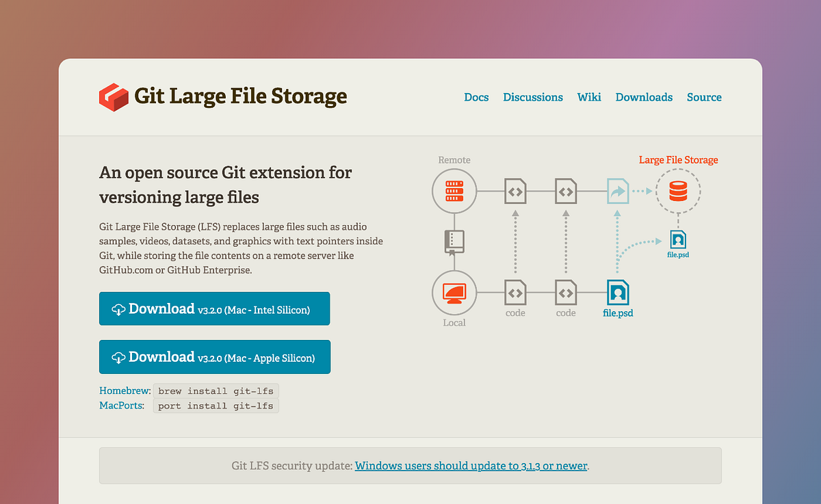Select the hard drive icon between Remote and Local
This screenshot has height=504, width=821.
[454, 241]
